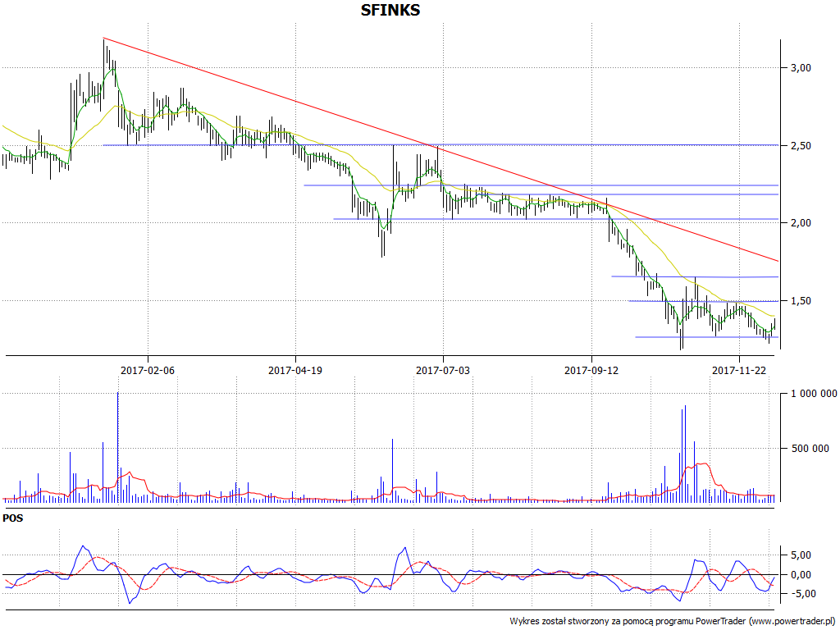Viewport: 840px width, 630px height.
Task: Click the 3,00 price axis label
Action: pos(801,68)
